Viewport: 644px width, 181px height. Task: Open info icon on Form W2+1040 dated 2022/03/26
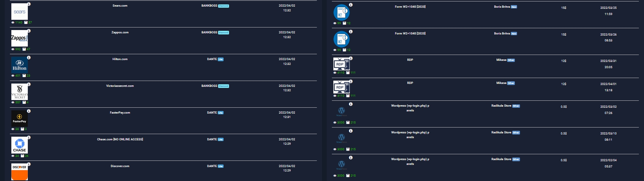pos(351,32)
